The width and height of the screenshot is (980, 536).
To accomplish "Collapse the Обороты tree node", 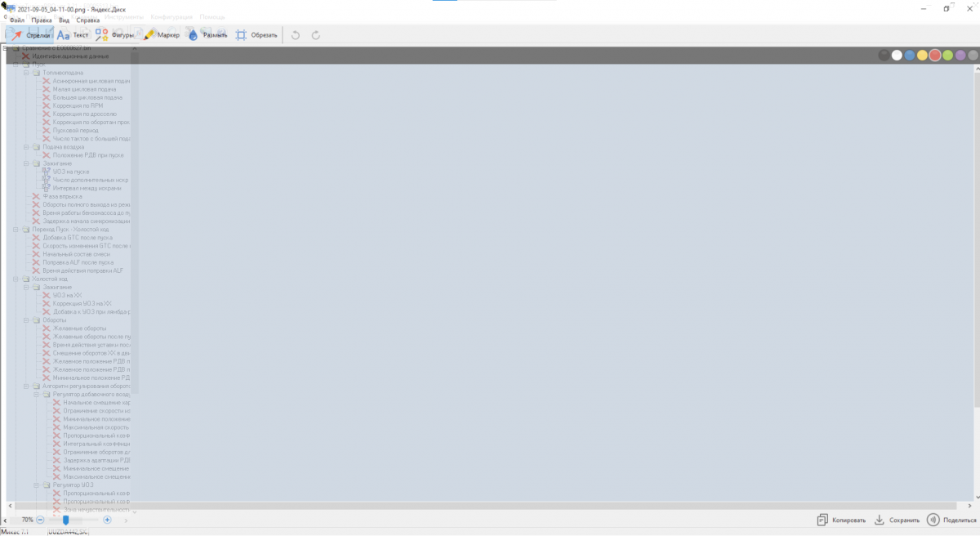I will pyautogui.click(x=26, y=320).
